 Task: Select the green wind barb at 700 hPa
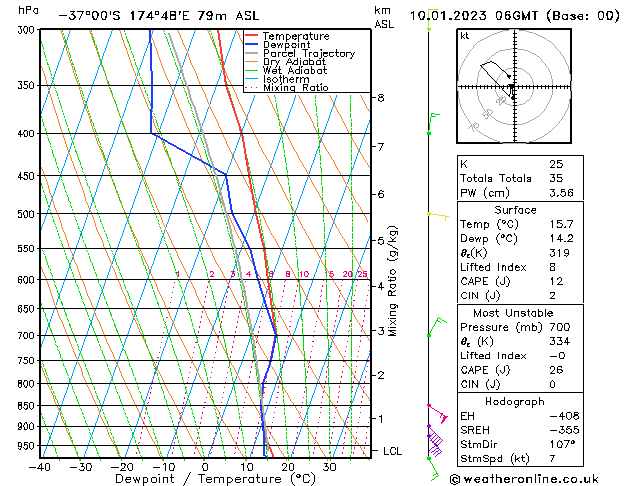pos(437,327)
